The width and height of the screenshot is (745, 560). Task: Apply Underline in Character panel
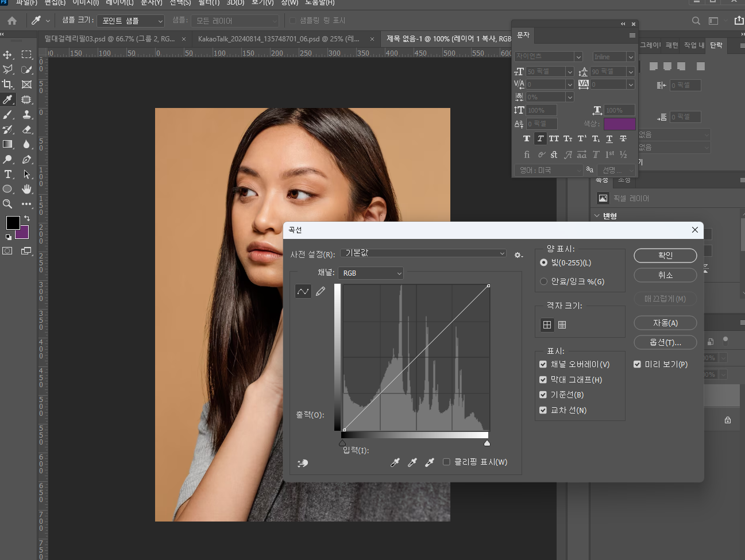click(x=609, y=138)
